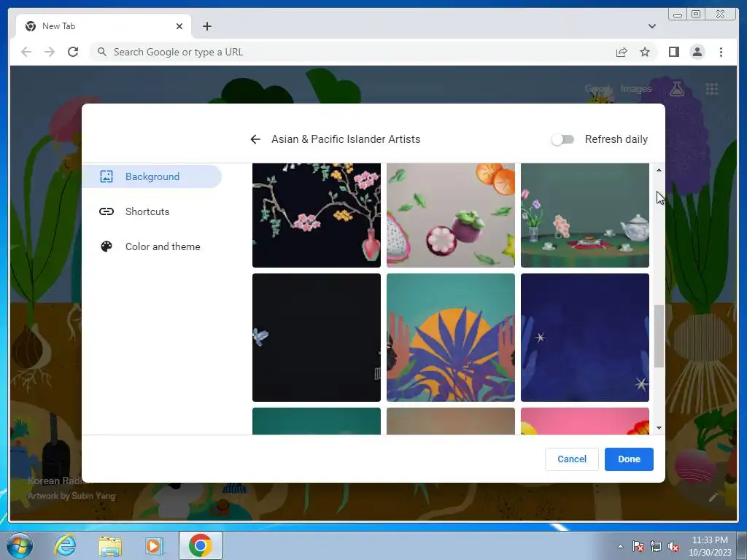
Task: Click the dialog scrollbar thumb
Action: pos(659,336)
